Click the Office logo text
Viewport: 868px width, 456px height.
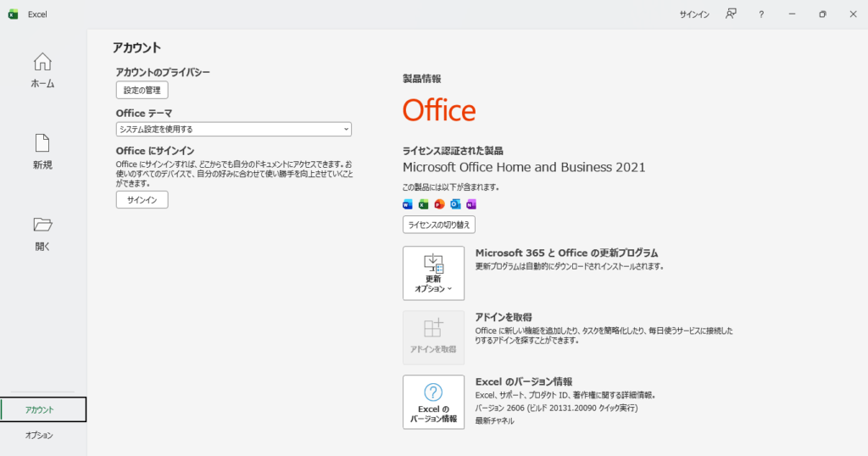tap(439, 110)
